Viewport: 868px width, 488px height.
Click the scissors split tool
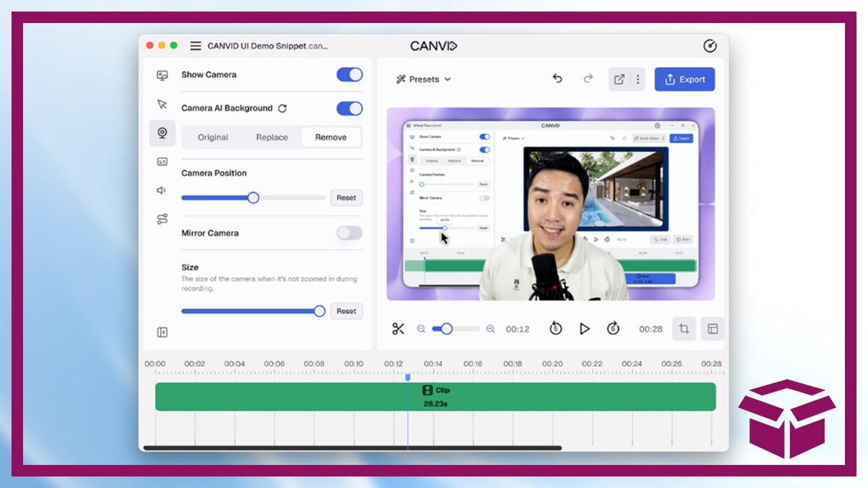[x=398, y=329]
